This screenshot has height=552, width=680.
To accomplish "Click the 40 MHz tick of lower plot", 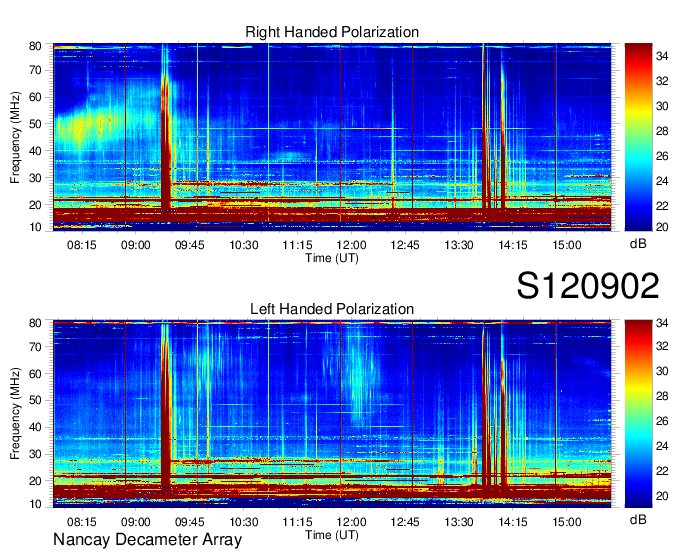I will click(35, 427).
